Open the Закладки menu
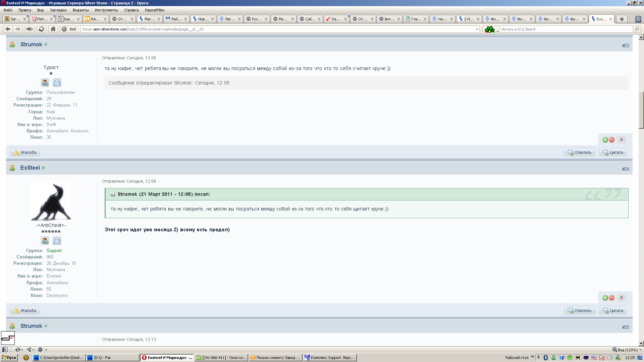The width and height of the screenshot is (644, 362). (x=58, y=10)
